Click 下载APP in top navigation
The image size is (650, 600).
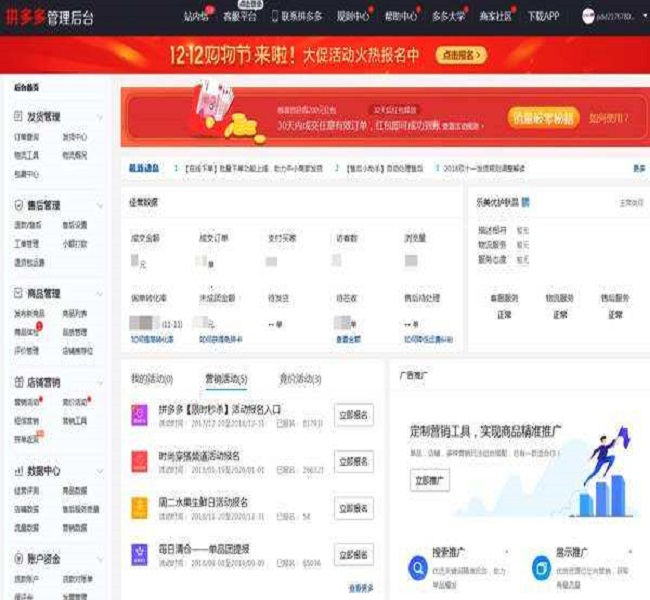click(x=543, y=17)
